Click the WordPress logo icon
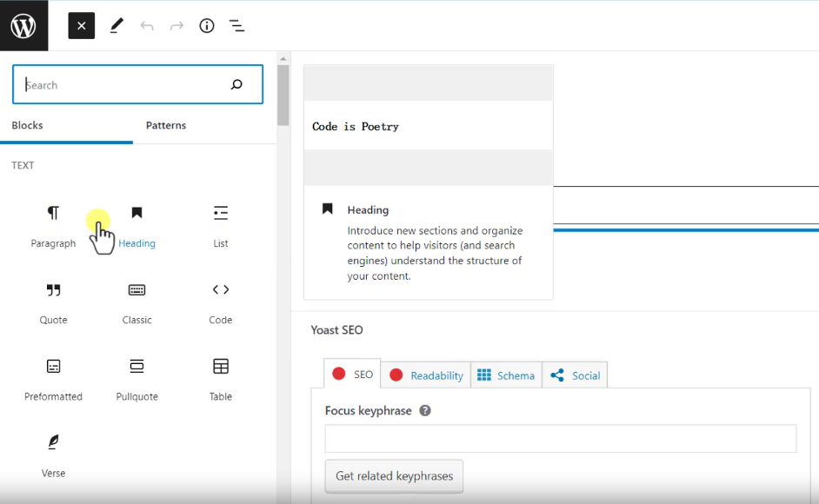819x504 pixels. (23, 26)
